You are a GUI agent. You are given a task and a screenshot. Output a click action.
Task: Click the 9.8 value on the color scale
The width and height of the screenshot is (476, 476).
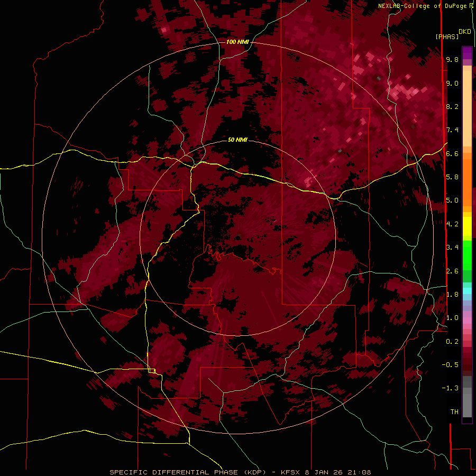pyautogui.click(x=452, y=59)
